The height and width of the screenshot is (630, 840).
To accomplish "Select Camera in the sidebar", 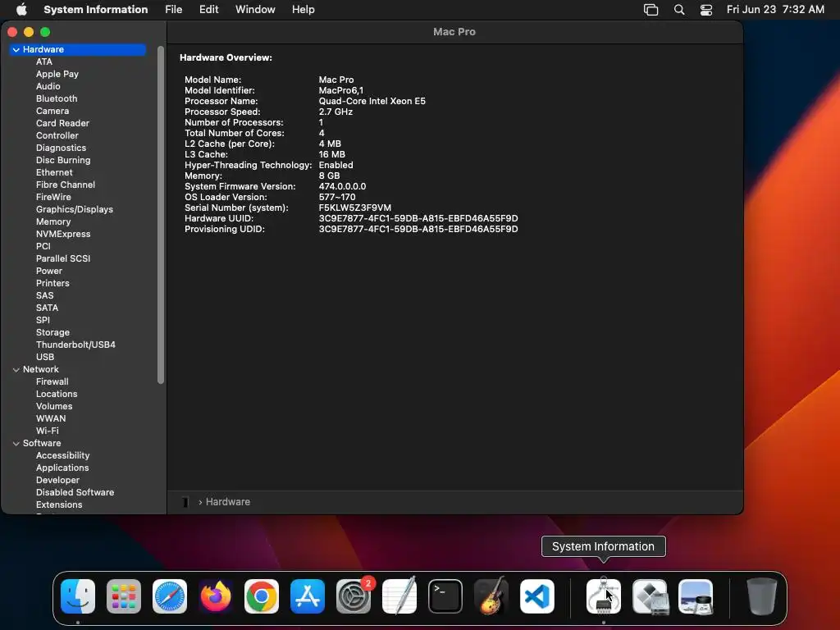I will point(52,111).
